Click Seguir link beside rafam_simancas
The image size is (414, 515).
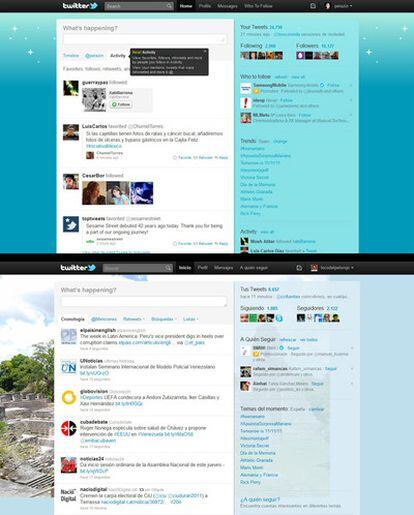point(331,369)
